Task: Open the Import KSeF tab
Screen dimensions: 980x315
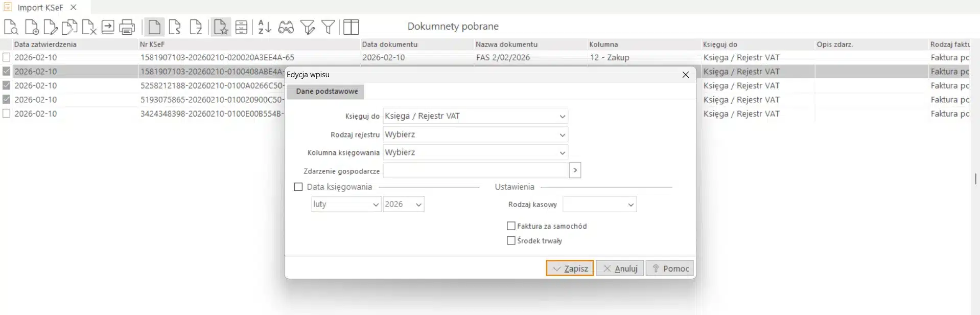Action: [40, 7]
